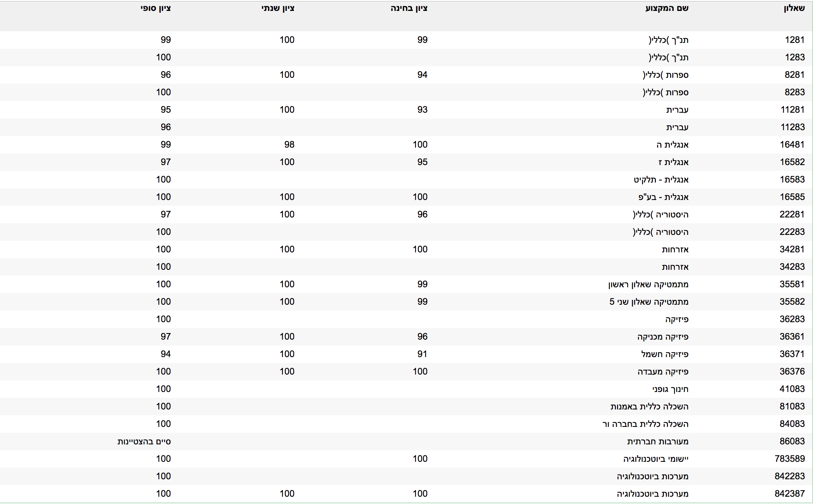Click the מעורבות חברתית subject cell
This screenshot has width=813, height=504.
pos(657,441)
